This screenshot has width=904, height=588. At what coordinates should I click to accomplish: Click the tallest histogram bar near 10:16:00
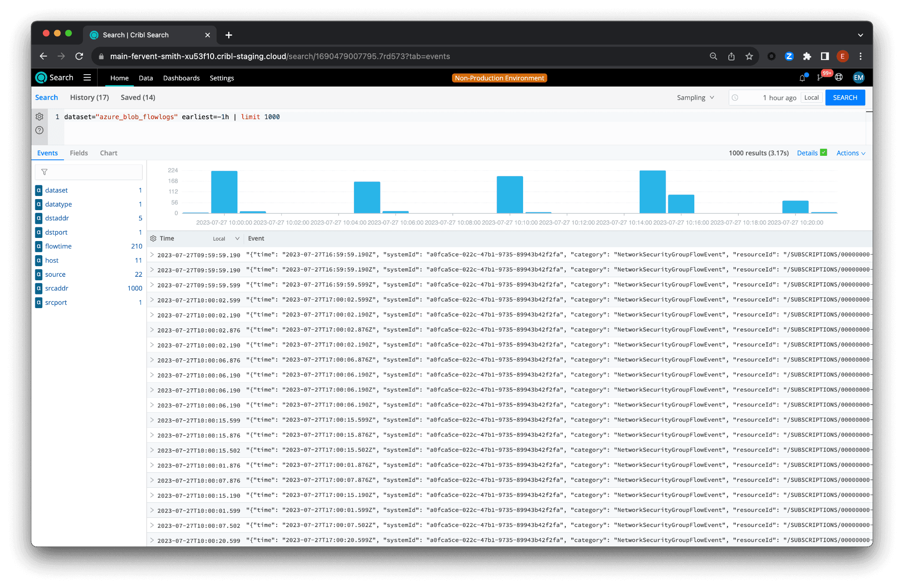[x=652, y=192]
